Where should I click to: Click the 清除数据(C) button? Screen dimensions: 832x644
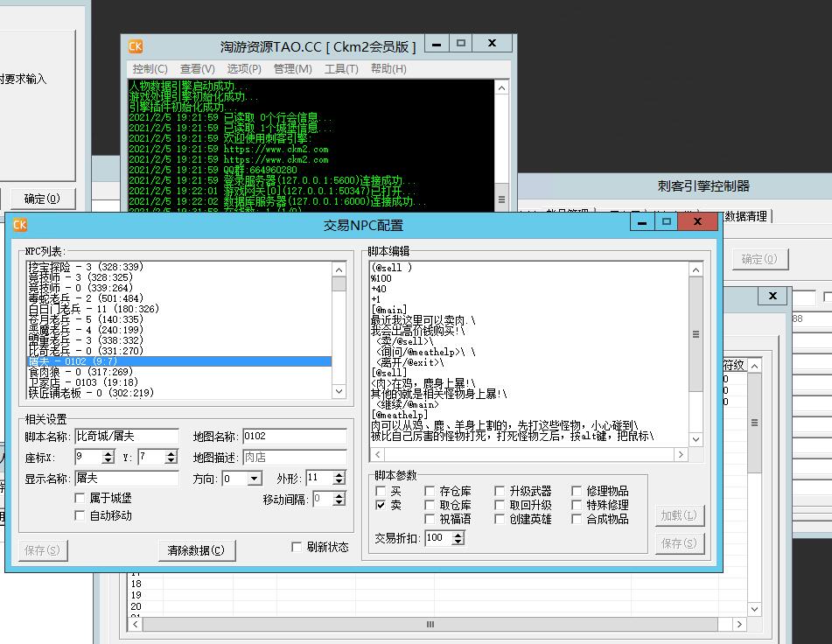click(x=196, y=550)
